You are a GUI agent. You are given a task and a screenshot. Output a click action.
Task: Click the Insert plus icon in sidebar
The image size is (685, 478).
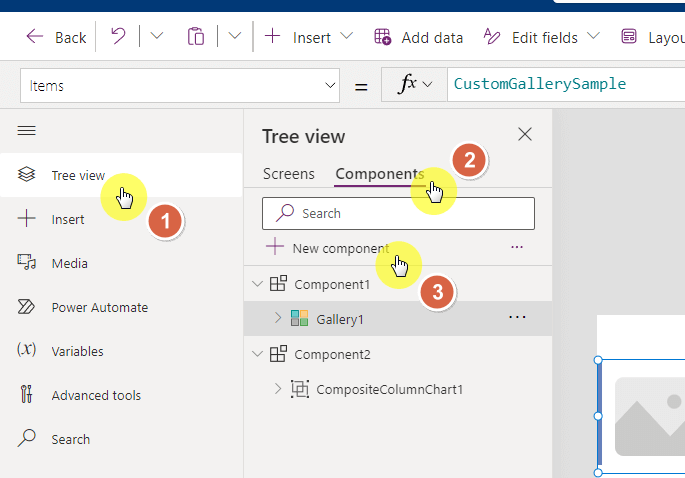coord(26,218)
